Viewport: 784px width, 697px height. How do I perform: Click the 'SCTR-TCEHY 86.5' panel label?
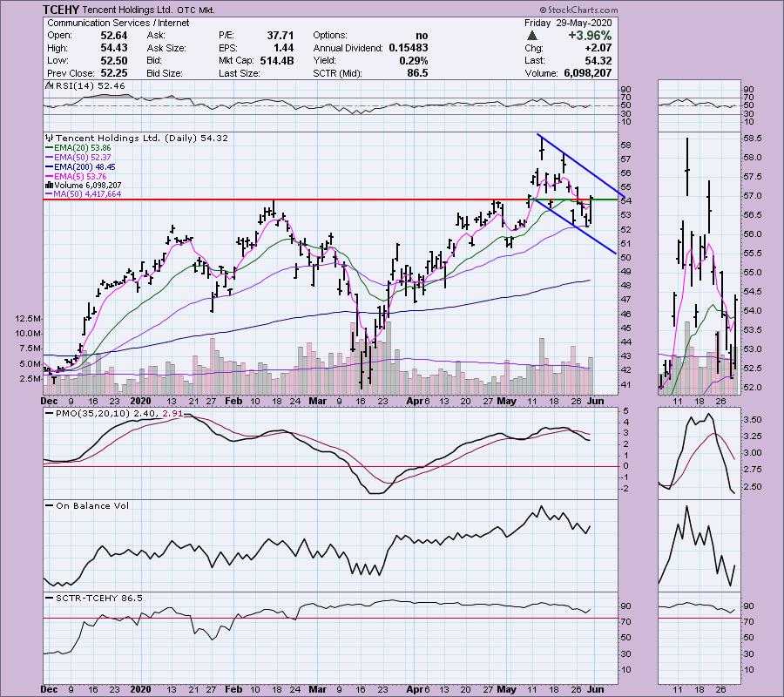[x=99, y=598]
